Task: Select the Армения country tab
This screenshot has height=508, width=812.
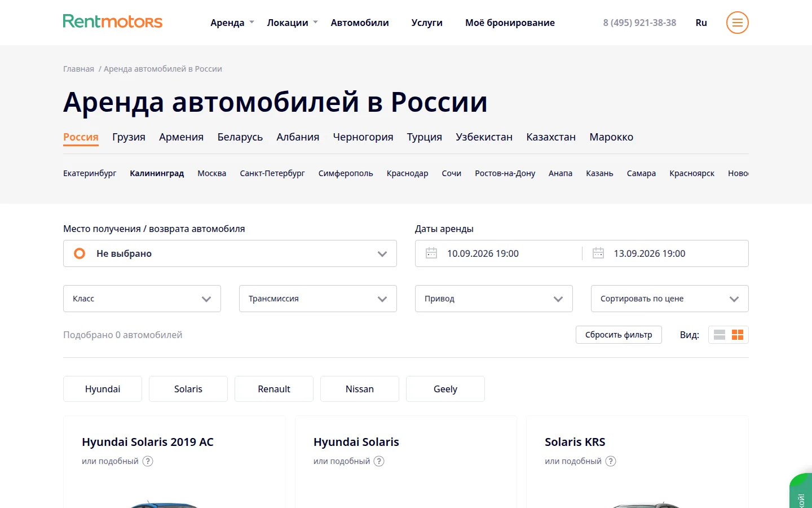Action: 181,137
